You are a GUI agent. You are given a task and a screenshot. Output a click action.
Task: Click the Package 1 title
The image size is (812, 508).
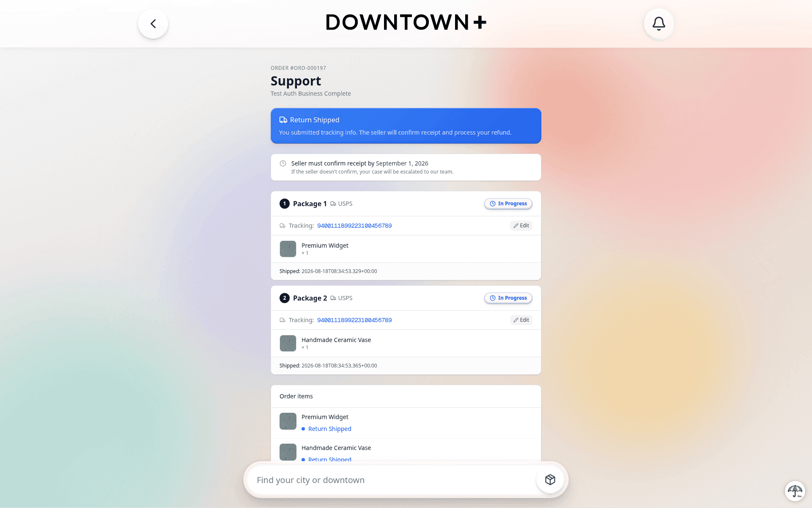click(x=310, y=204)
